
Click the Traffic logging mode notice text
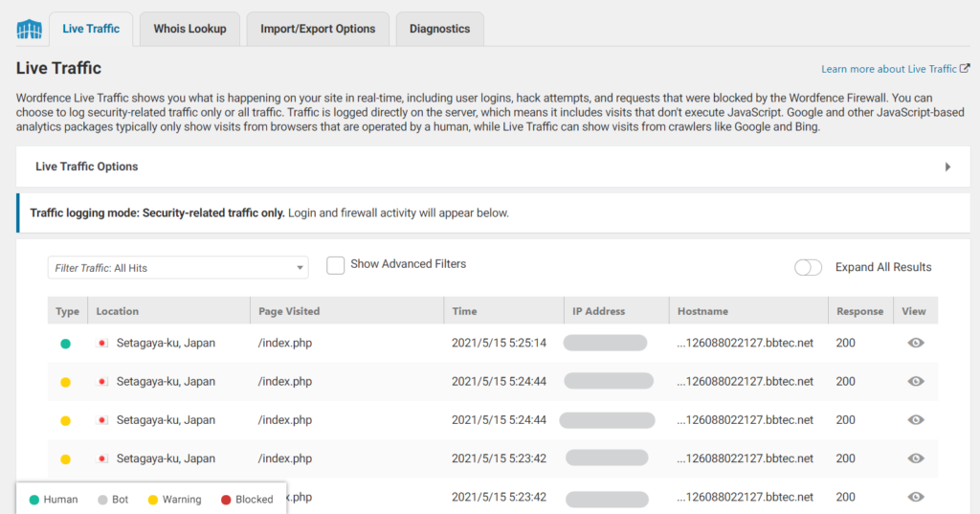(x=269, y=213)
